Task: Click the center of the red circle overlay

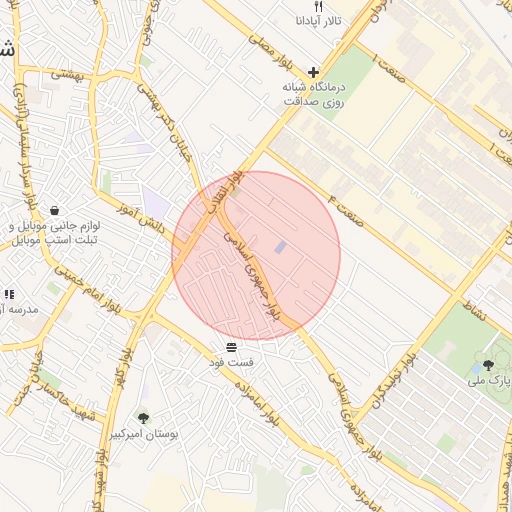Action: click(x=256, y=256)
